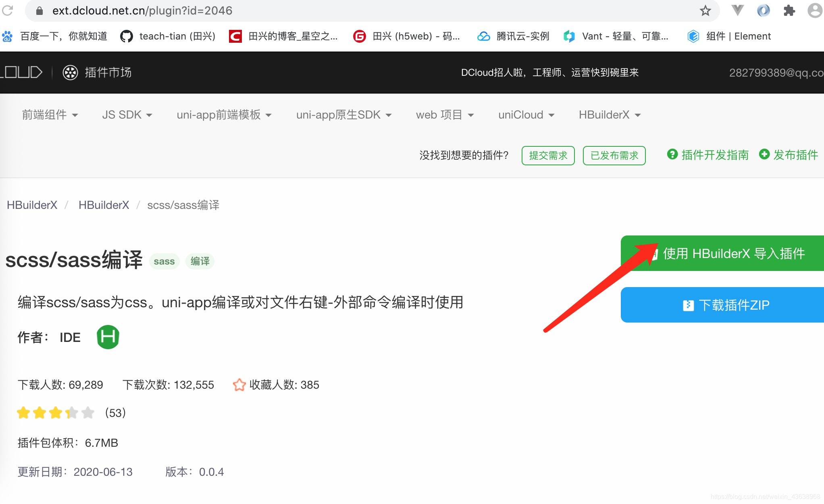Open the 发布插件 link

(x=796, y=155)
